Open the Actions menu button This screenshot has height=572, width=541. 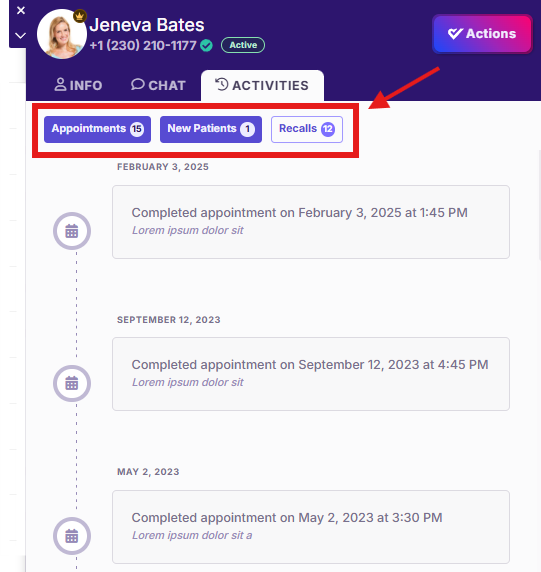click(482, 34)
